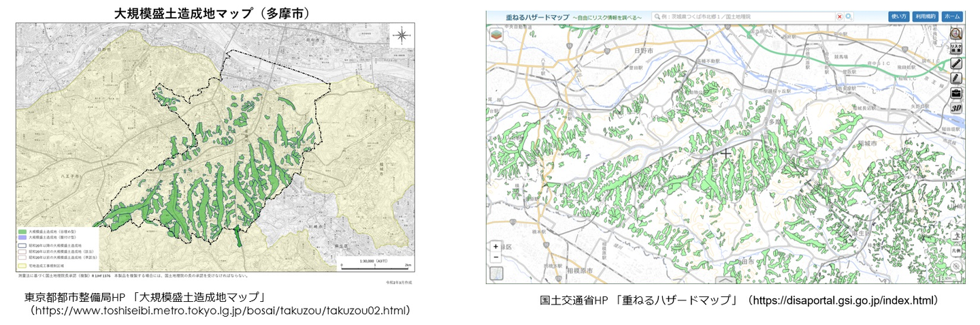Go to ホーム home page
980x325 pixels.
[x=953, y=16]
